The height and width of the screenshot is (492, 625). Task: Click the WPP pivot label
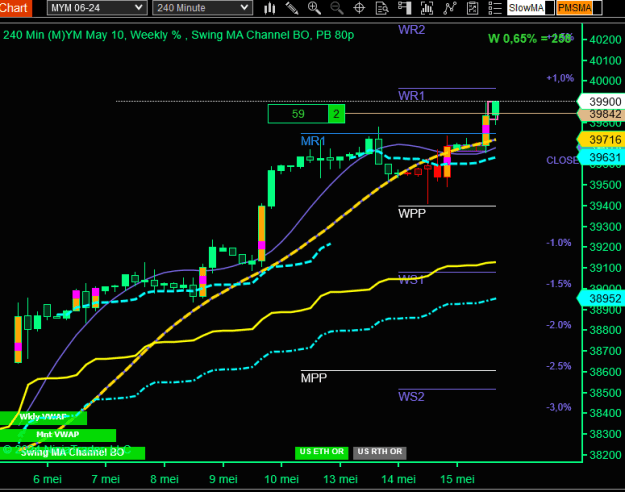(x=412, y=214)
